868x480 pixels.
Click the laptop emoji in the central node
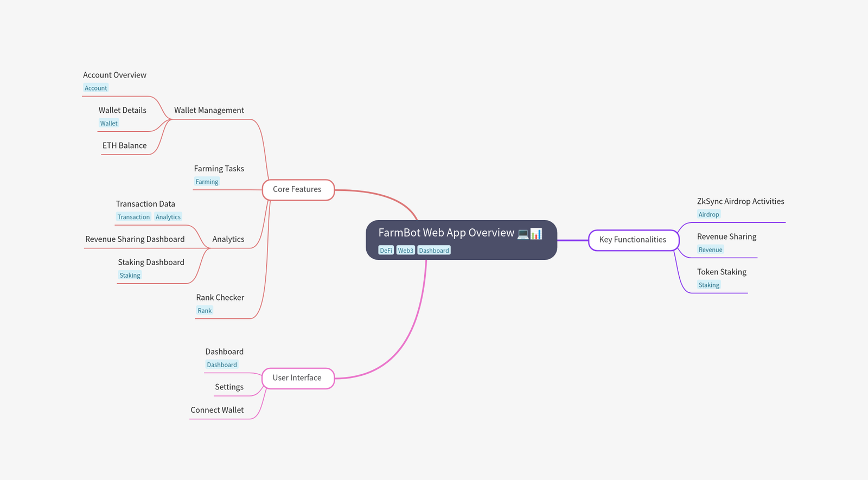pos(522,234)
